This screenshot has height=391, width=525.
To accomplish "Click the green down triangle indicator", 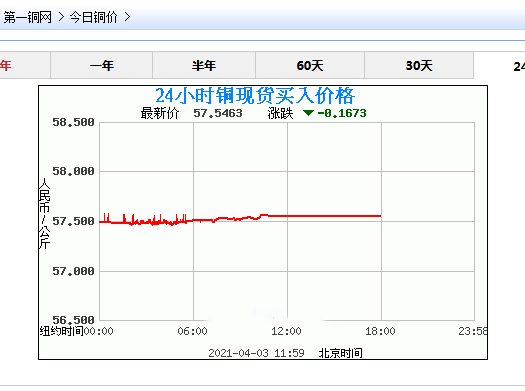I will [308, 113].
